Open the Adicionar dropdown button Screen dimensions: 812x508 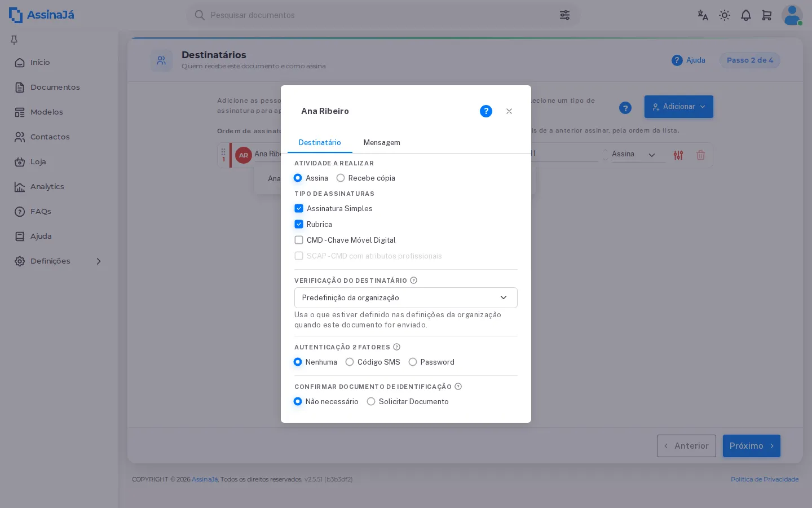(x=679, y=107)
